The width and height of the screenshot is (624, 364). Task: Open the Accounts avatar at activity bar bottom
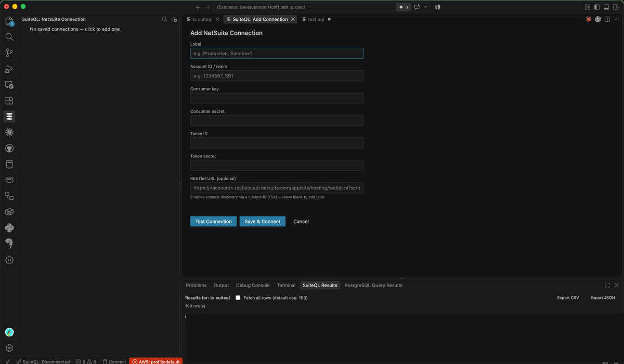click(x=9, y=332)
